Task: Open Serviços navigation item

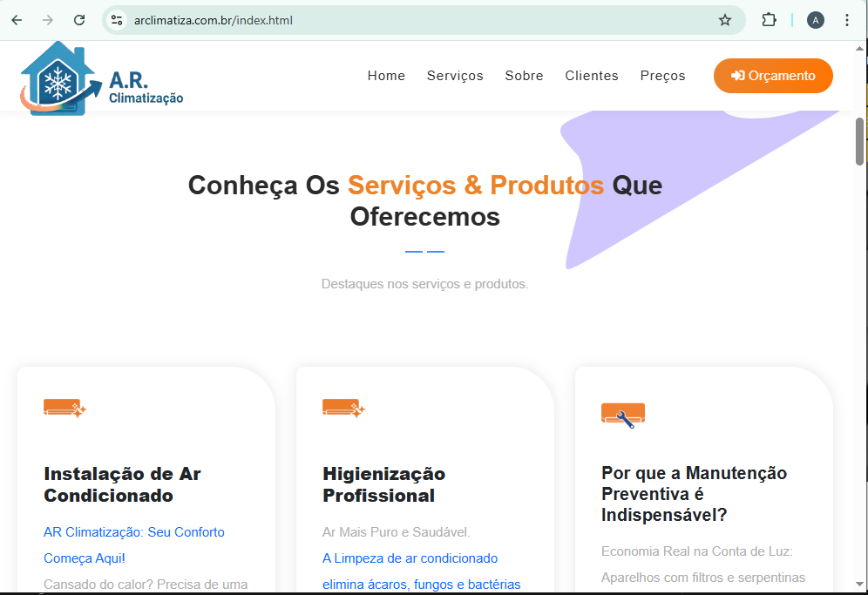Action: (x=455, y=76)
